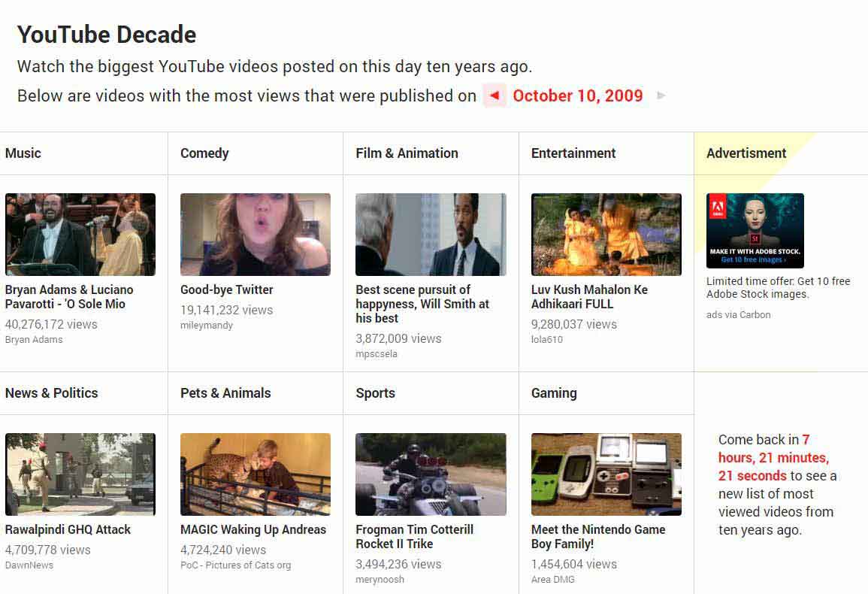This screenshot has height=594, width=868.
Task: Click the 3,872,009 views count
Action: [398, 338]
